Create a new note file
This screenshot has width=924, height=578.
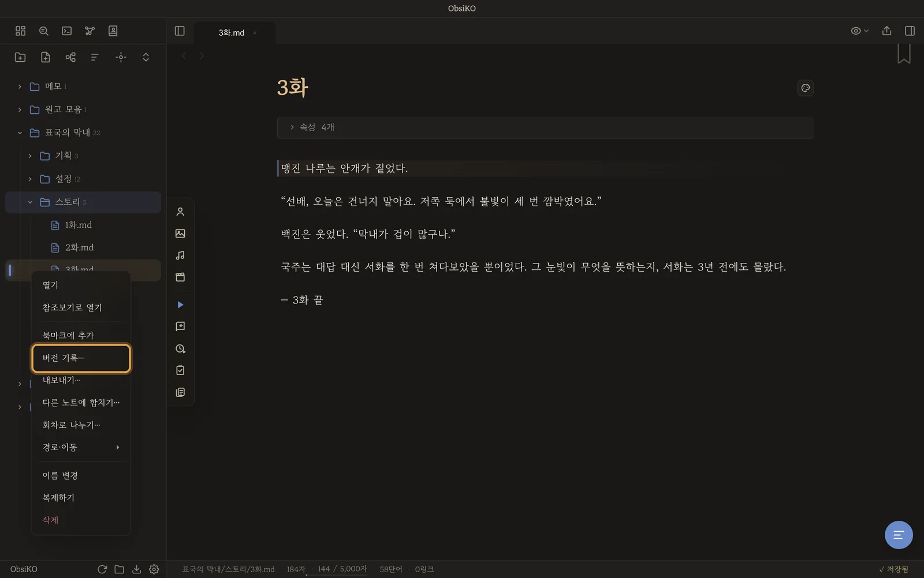click(45, 57)
